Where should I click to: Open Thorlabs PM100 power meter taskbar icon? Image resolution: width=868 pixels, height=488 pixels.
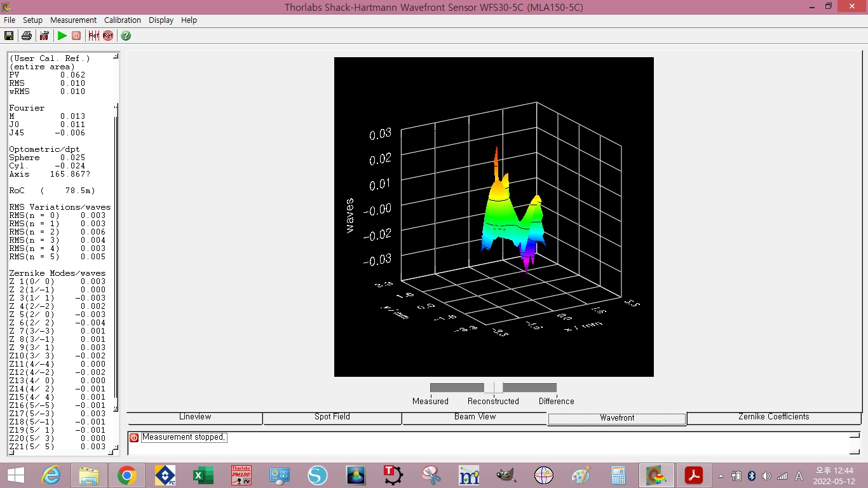[241, 475]
